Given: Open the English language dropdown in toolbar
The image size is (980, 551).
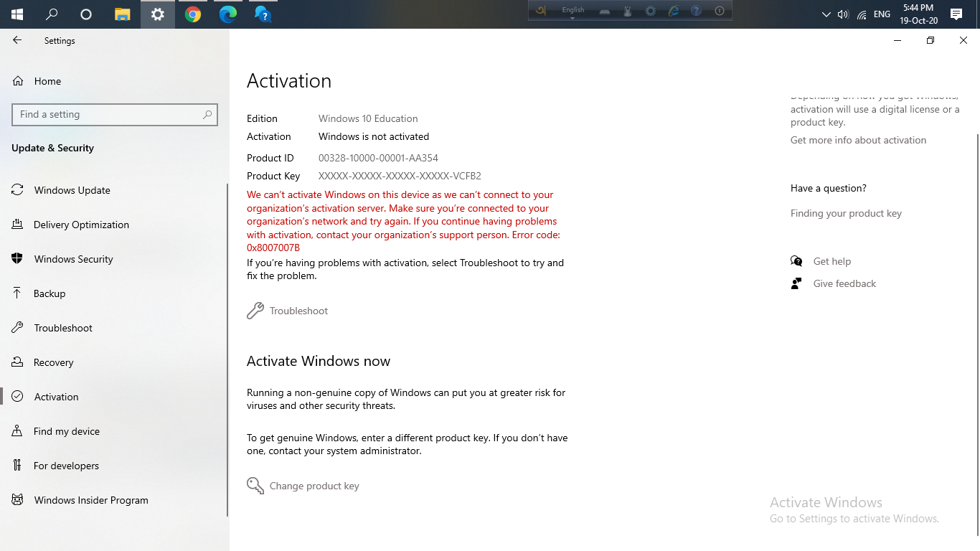Looking at the screenshot, I should click(x=573, y=11).
